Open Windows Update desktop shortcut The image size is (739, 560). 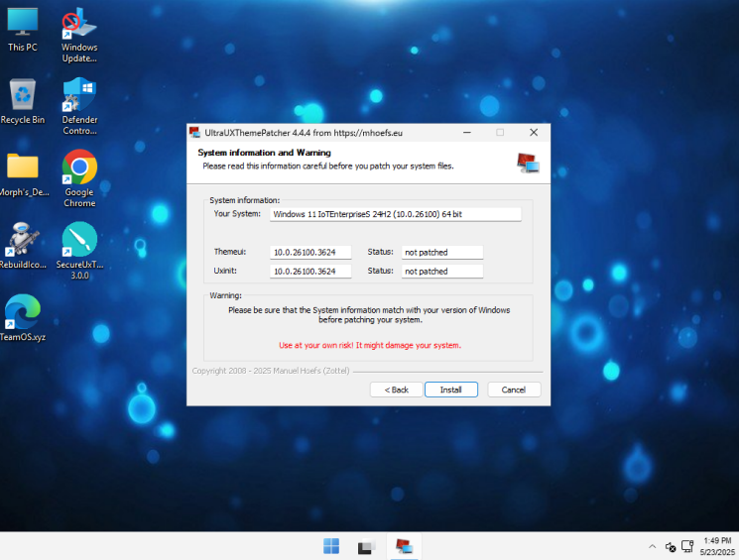[79, 35]
